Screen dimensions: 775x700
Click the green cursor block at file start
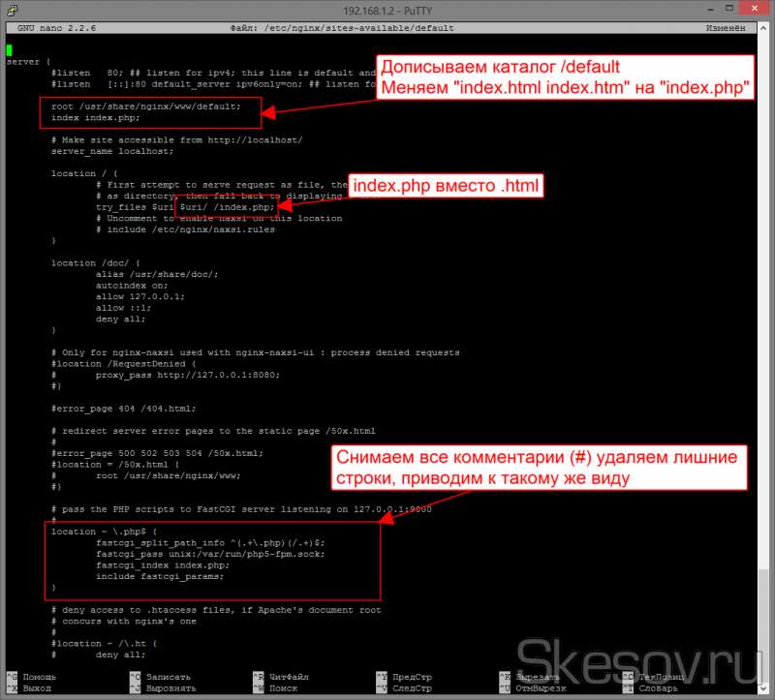tap(9, 49)
